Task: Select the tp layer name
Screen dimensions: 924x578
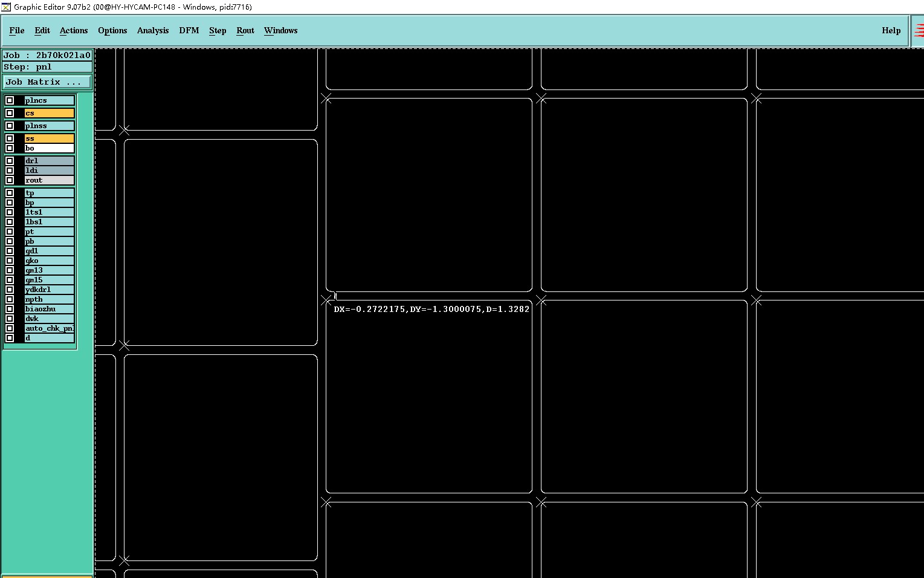Action: tap(50, 193)
